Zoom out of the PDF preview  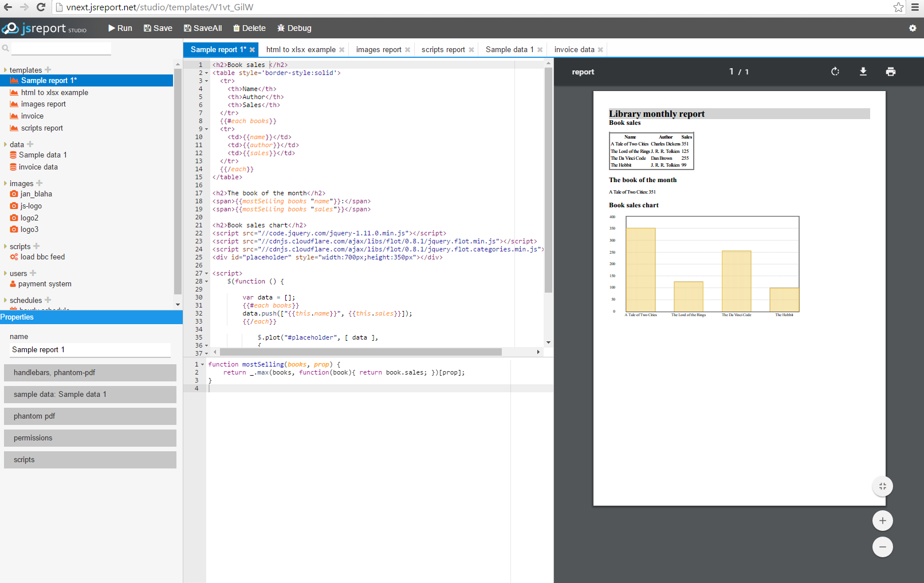(x=883, y=547)
